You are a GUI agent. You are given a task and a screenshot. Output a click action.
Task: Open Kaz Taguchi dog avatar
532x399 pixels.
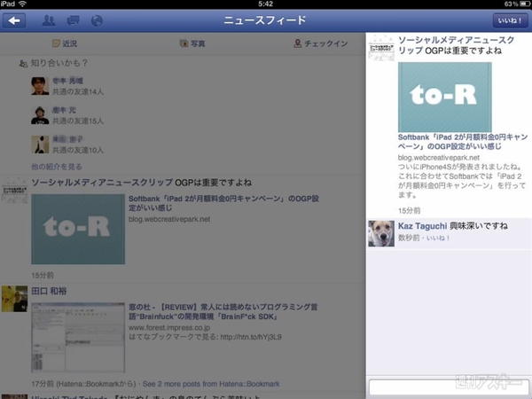(x=381, y=233)
